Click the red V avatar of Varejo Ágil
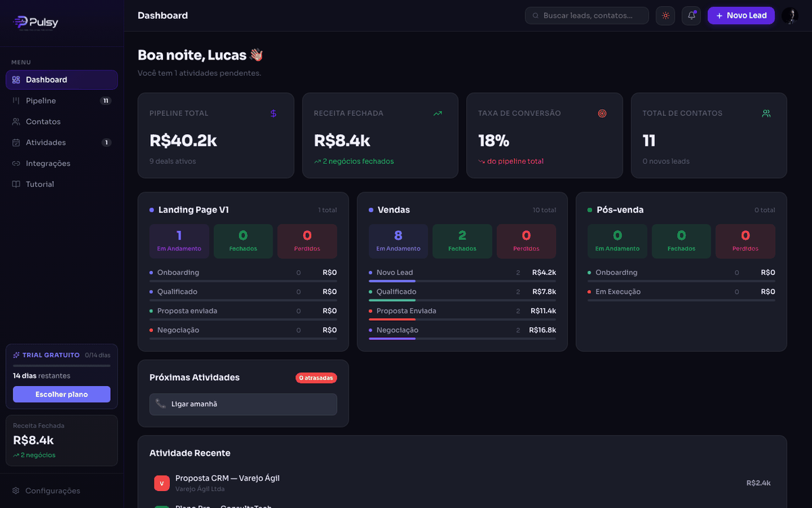Image resolution: width=812 pixels, height=508 pixels. point(162,483)
